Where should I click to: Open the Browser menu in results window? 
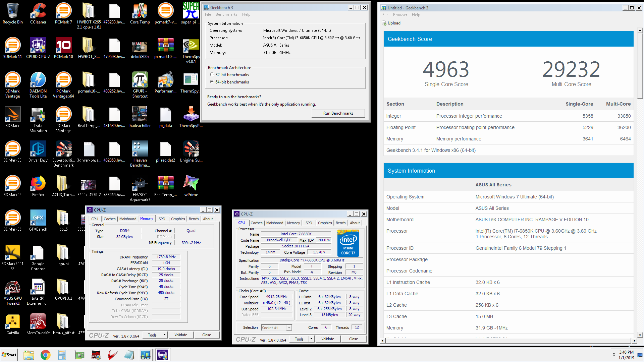pos(400,15)
